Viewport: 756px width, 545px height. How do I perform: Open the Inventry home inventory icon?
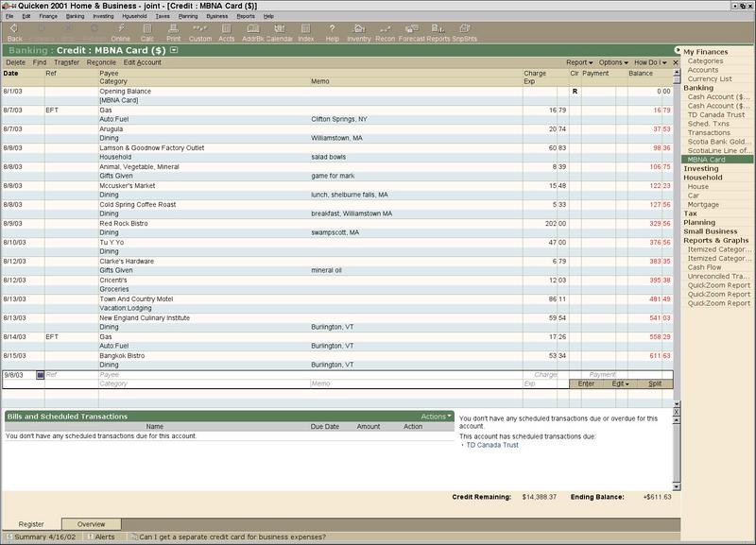(359, 32)
